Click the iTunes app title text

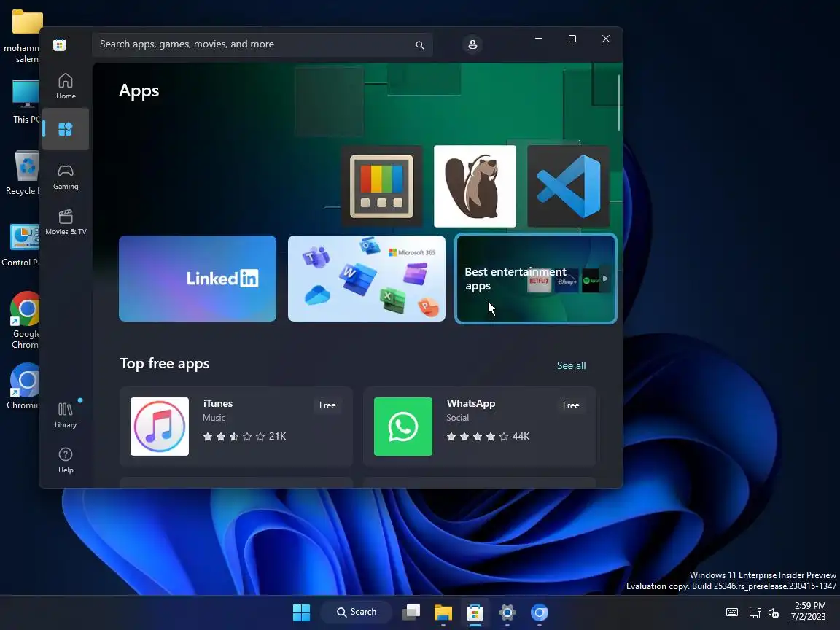point(217,403)
